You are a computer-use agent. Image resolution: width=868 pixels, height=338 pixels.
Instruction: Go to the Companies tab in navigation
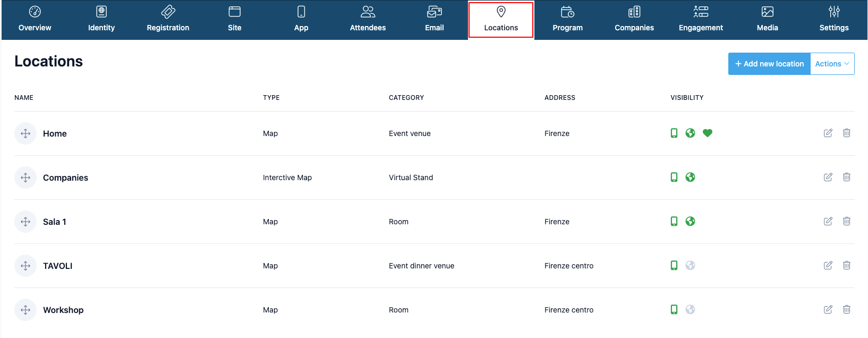click(634, 20)
